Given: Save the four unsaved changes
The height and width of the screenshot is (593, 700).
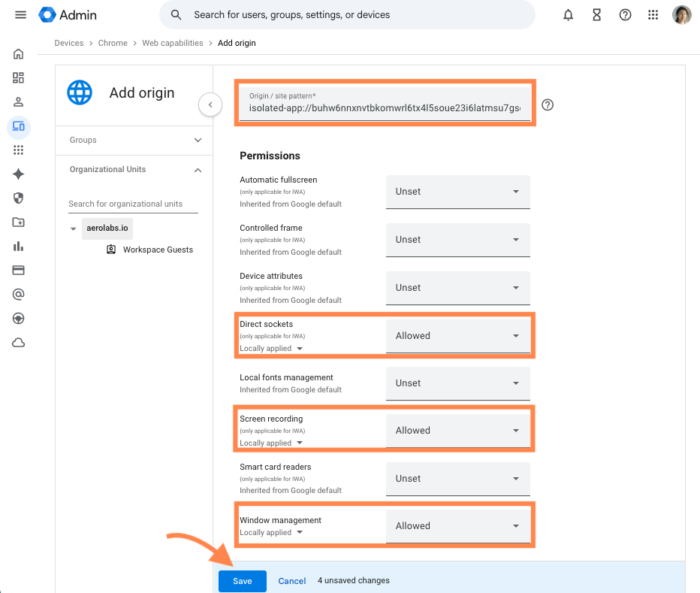Looking at the screenshot, I should pos(242,580).
